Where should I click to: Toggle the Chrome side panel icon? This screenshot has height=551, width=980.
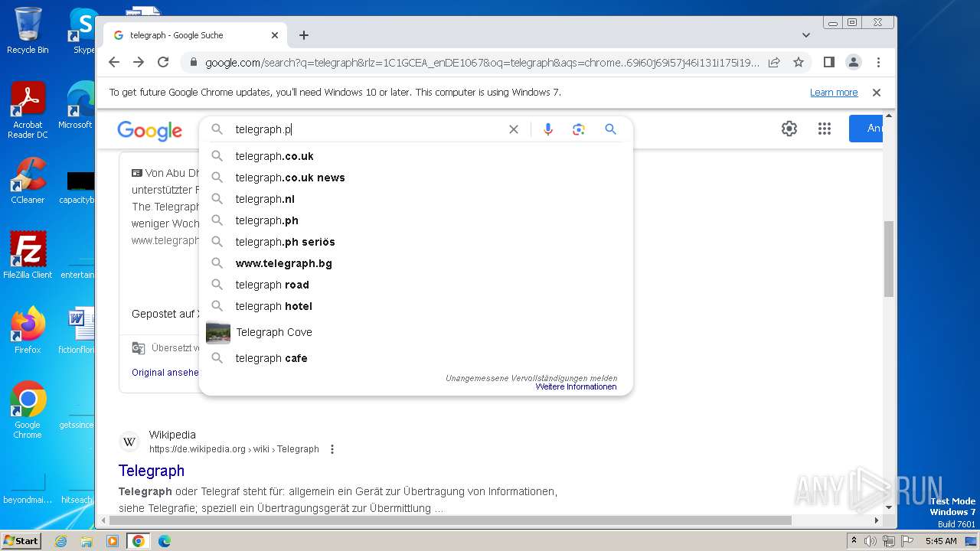coord(828,62)
